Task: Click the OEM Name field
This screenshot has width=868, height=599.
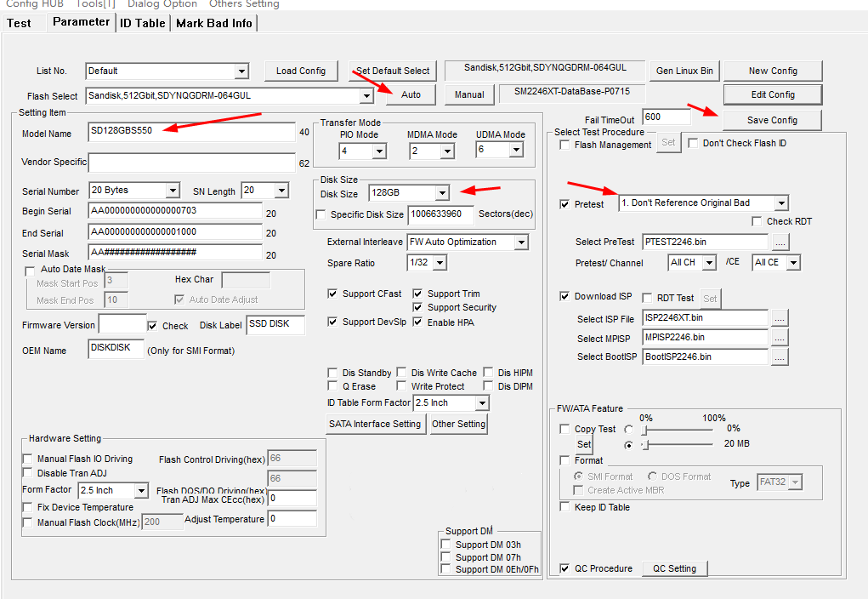Action: (116, 349)
